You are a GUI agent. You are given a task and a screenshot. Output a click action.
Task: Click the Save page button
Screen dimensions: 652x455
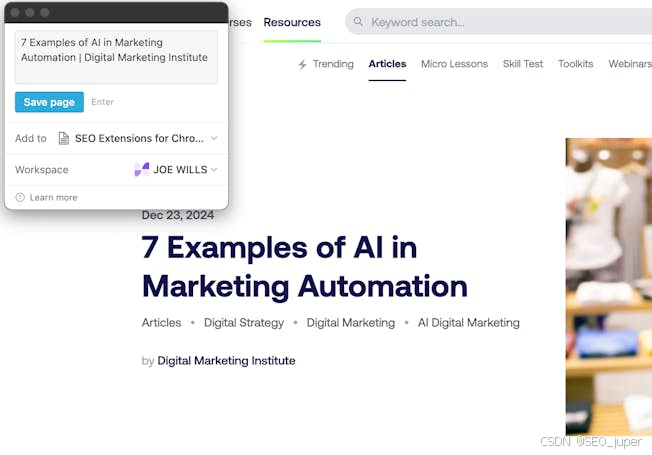(49, 102)
